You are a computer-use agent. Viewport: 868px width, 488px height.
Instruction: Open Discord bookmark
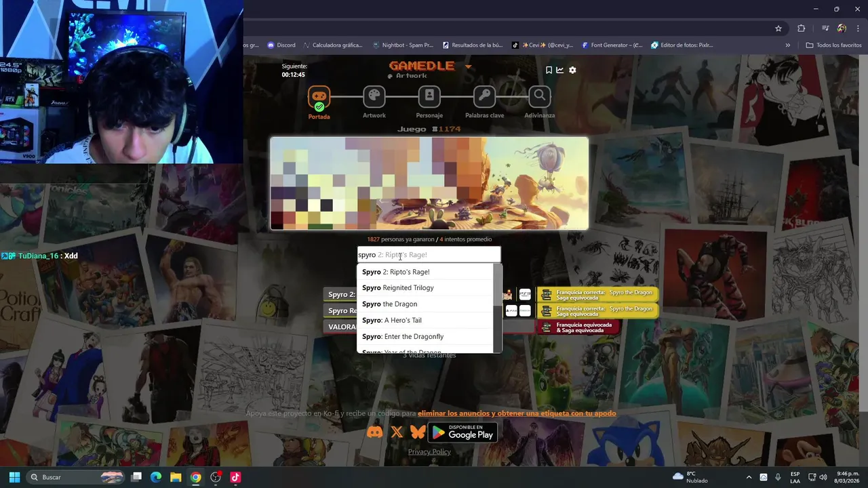tap(281, 45)
